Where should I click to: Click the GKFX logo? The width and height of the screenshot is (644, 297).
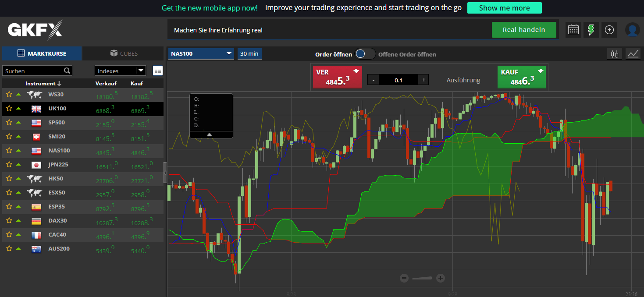[x=35, y=30]
